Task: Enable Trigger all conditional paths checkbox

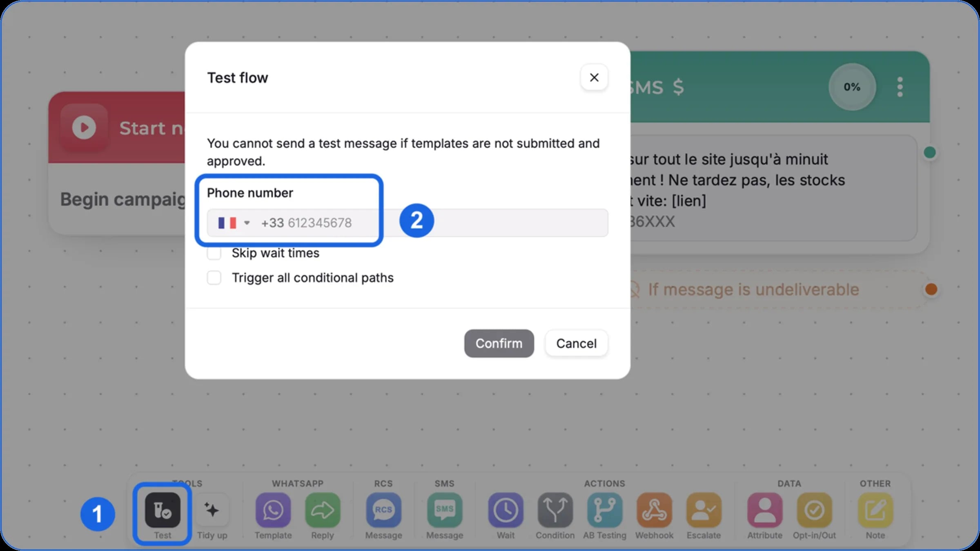Action: point(214,278)
